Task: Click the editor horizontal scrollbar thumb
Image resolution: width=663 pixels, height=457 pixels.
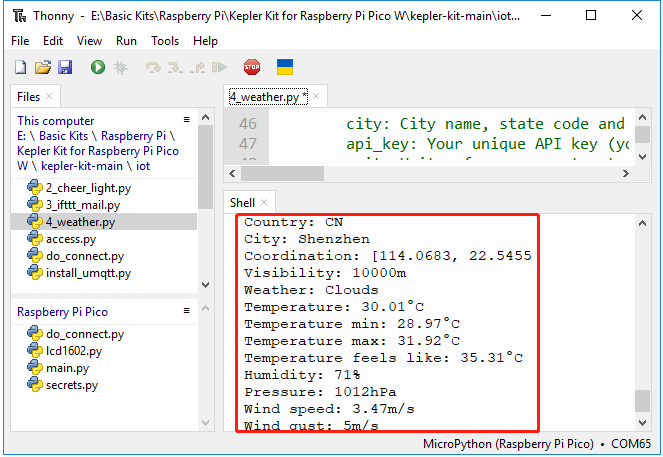Action: click(282, 173)
